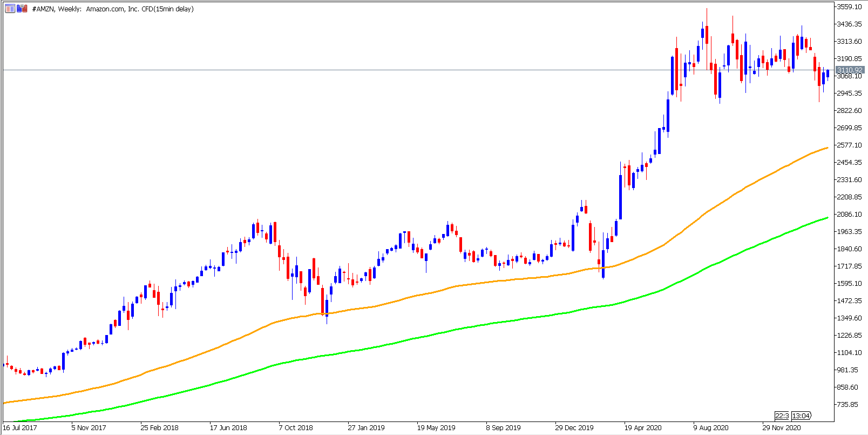Click the 1349.60 price scale label
The width and height of the screenshot is (868, 435).
[849, 318]
